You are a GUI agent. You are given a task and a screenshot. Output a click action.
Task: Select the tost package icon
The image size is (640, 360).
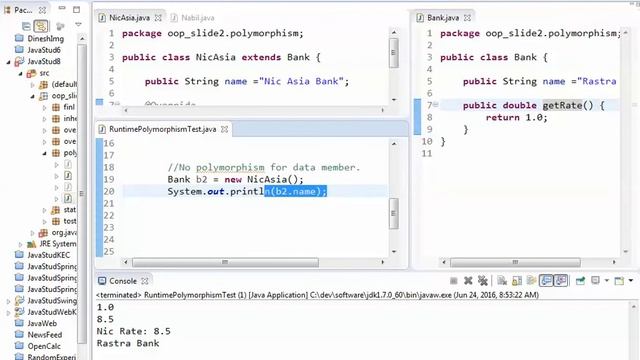tap(56, 221)
